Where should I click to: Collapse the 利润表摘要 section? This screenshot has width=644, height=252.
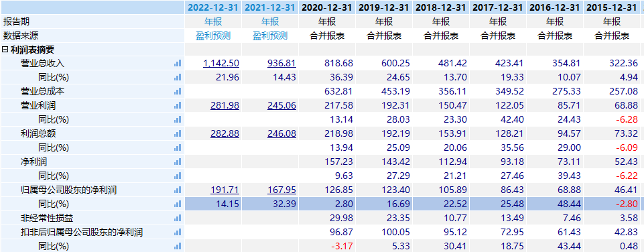click(x=5, y=50)
